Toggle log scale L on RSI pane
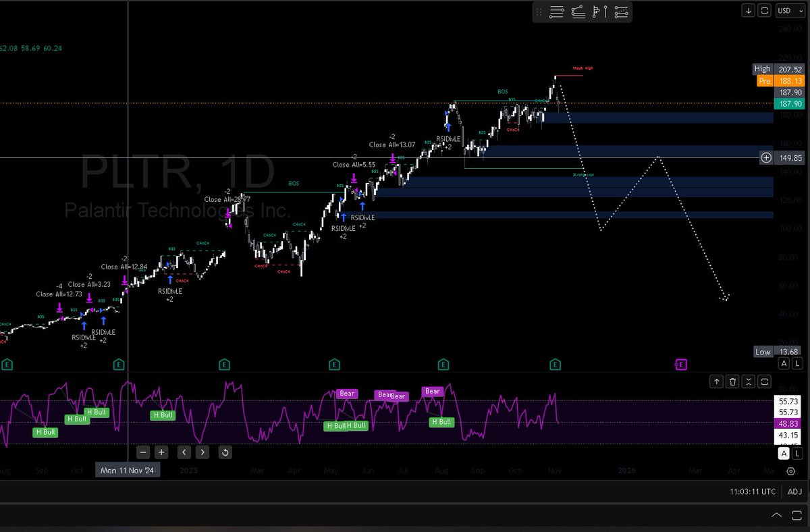Viewport: 810px width, 532px height. [797, 454]
